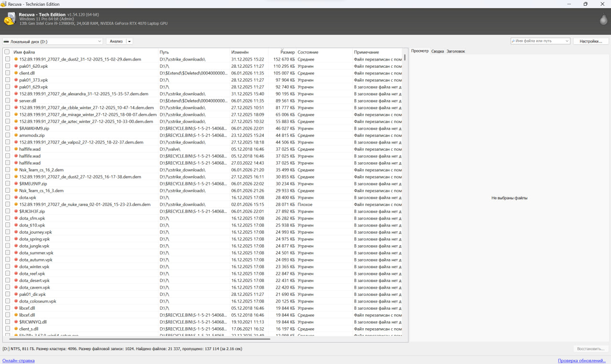Click the red status dot beside pak01_620.vpk
Viewport: 611px width, 364px height.
[16, 66]
